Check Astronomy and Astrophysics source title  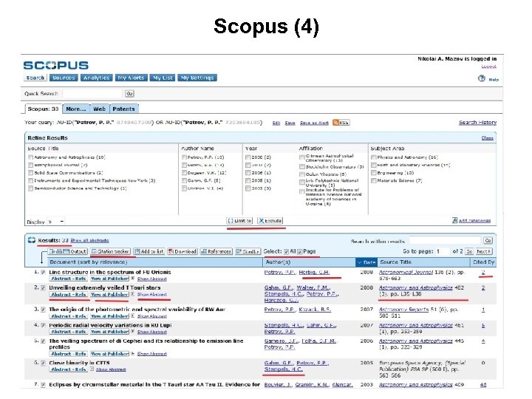30,157
